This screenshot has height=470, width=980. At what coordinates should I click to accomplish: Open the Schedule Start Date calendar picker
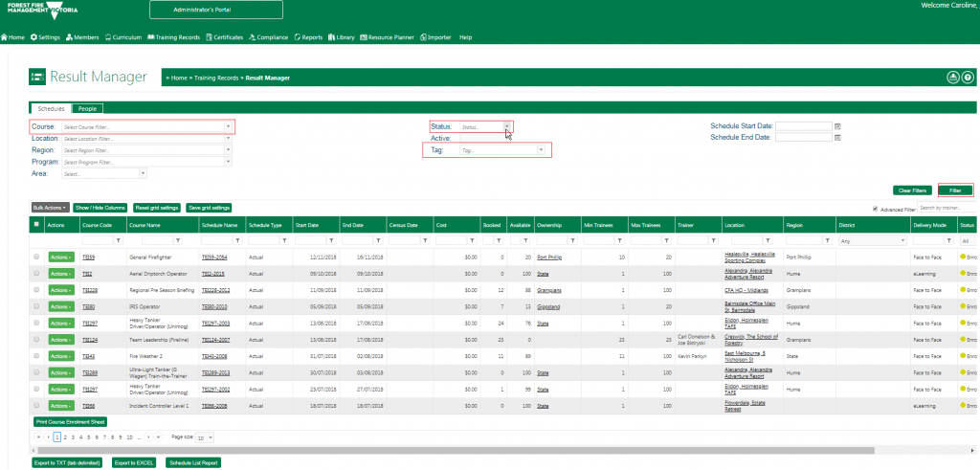[x=837, y=126]
